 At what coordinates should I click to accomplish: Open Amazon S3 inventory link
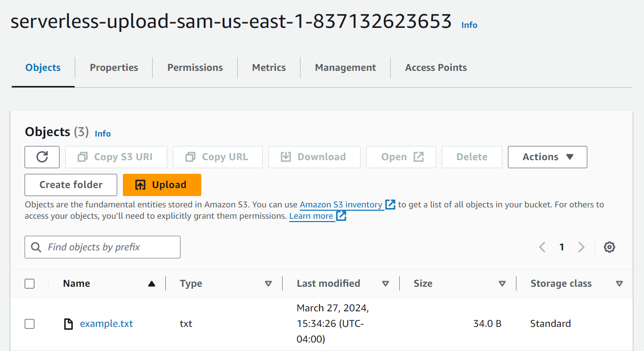(341, 205)
